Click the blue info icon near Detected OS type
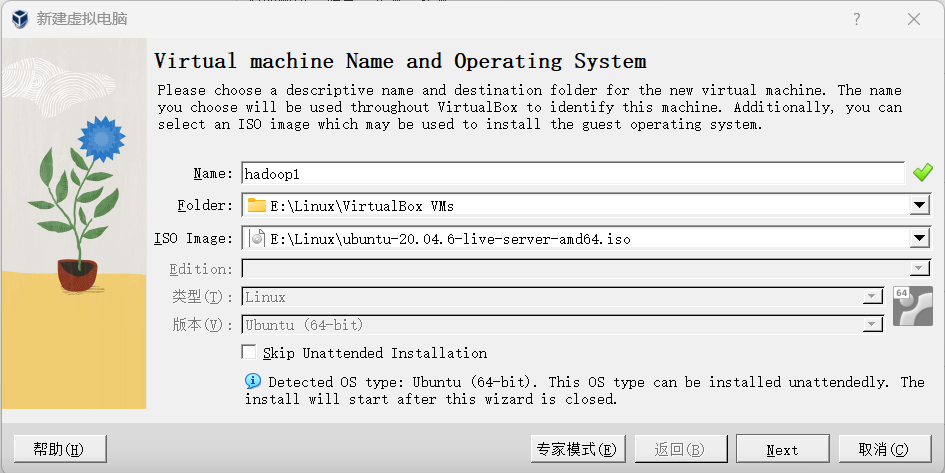The image size is (945, 473). (253, 382)
